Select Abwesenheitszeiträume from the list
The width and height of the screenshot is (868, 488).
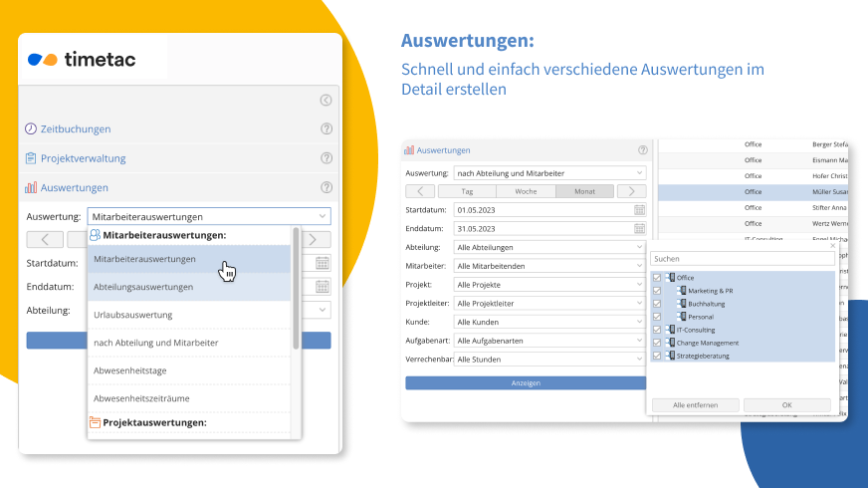point(189,398)
